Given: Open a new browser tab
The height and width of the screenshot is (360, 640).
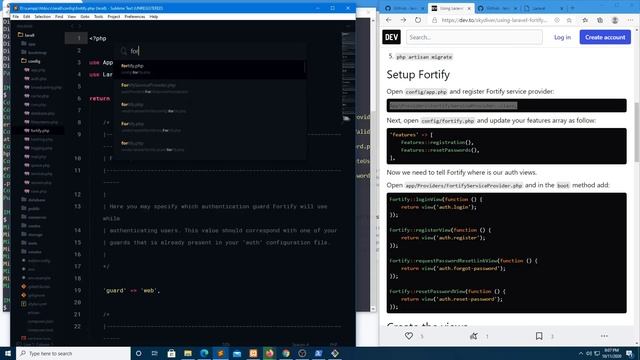Looking at the screenshot, I should 572,8.
